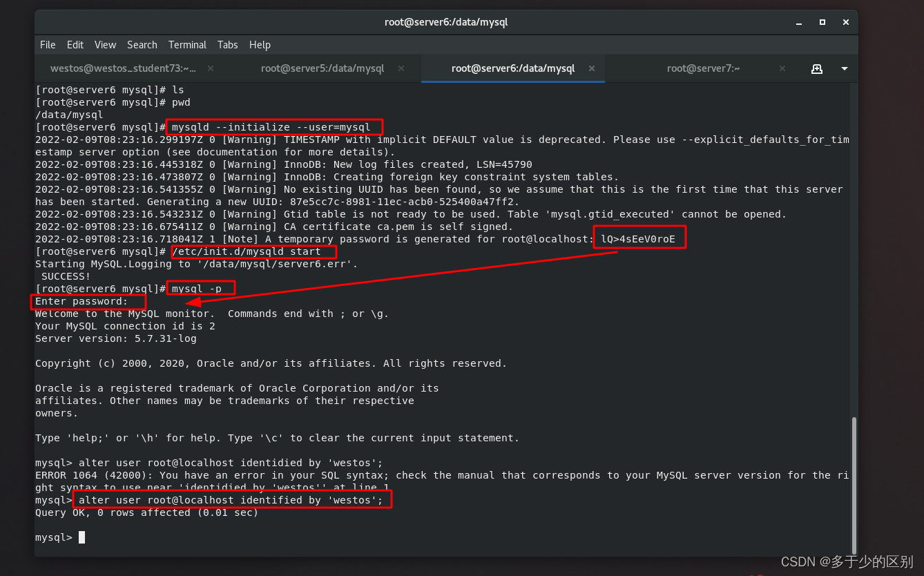The width and height of the screenshot is (924, 576).
Task: Switch to the root@server5:/data/mysql tab
Action: (322, 68)
